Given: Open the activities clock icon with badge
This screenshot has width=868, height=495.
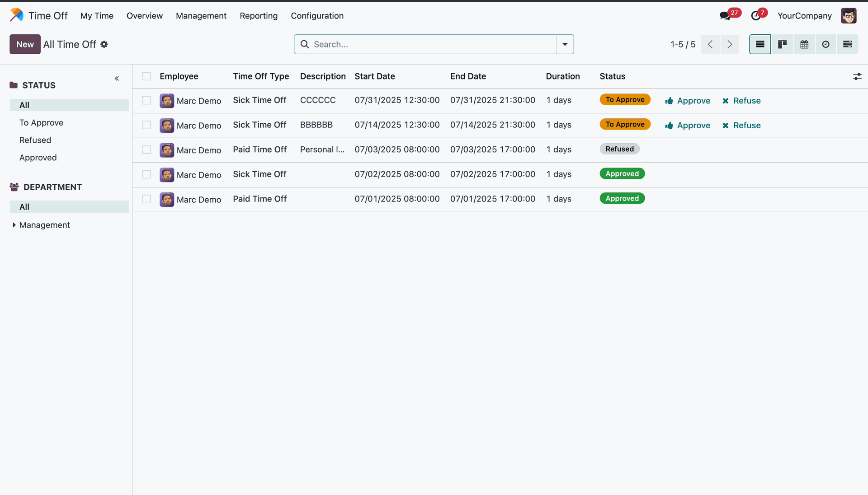Looking at the screenshot, I should [x=756, y=16].
